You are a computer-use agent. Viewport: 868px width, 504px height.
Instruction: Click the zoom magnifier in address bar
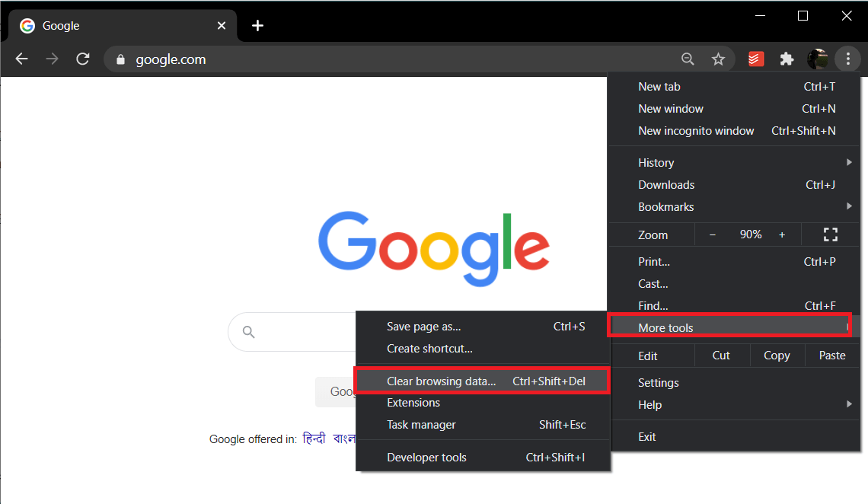[688, 59]
